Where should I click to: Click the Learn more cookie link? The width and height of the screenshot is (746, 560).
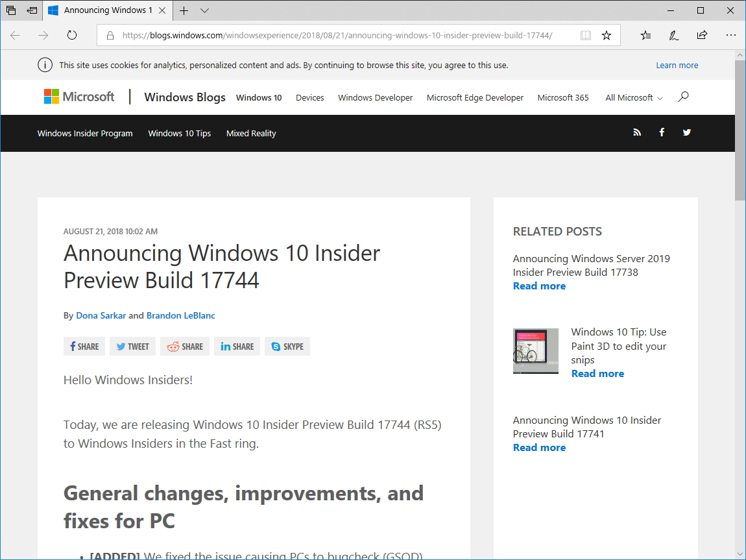677,65
